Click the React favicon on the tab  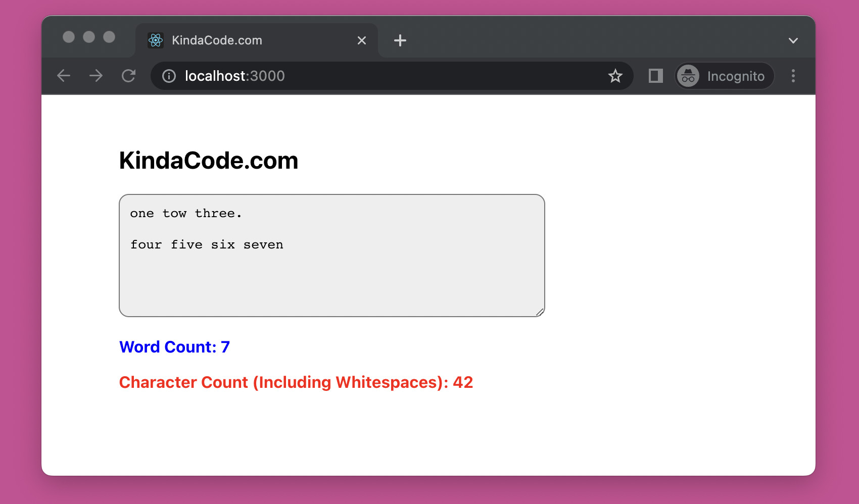tap(156, 40)
